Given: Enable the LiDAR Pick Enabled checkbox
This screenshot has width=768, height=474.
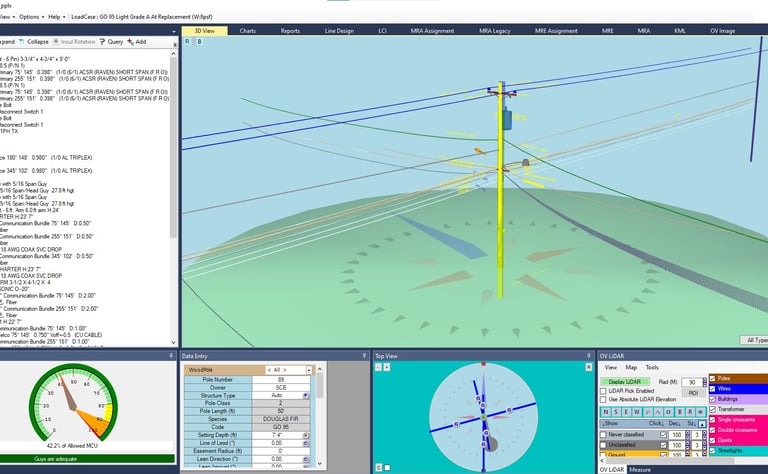Looking at the screenshot, I should click(603, 391).
